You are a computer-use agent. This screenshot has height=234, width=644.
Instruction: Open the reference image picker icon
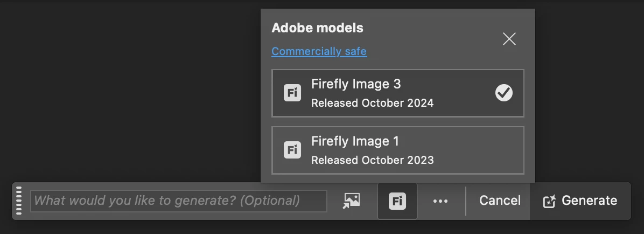tap(352, 201)
